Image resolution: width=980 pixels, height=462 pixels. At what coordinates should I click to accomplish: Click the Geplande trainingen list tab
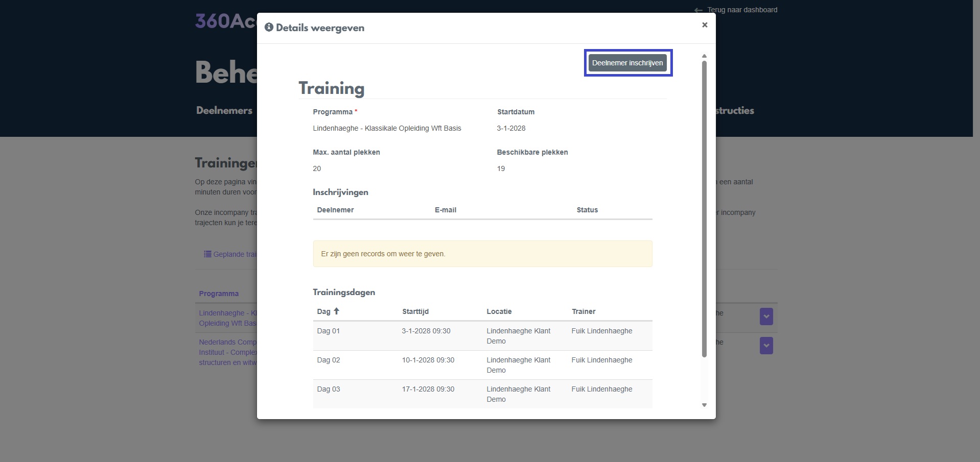click(x=230, y=254)
